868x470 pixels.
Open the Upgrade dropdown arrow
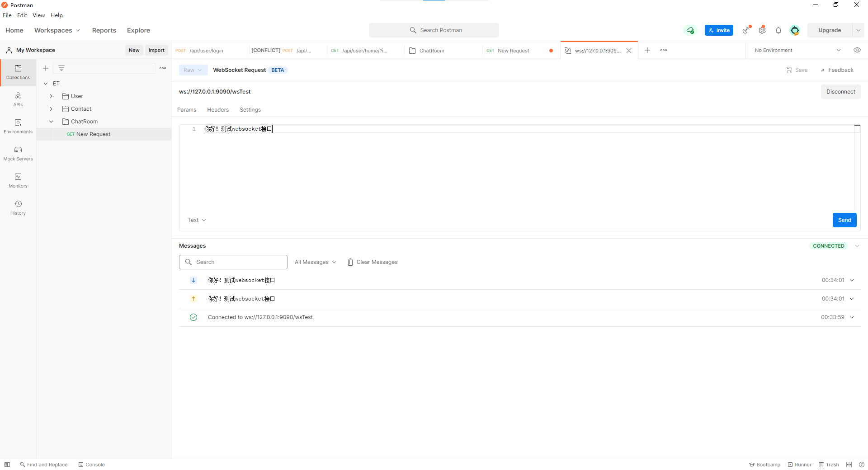(x=858, y=30)
